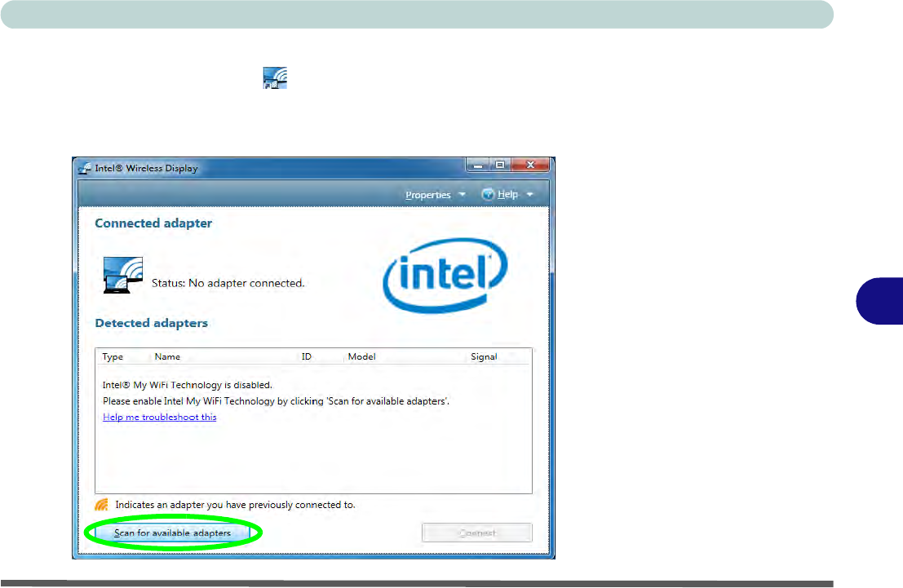
Task: Click the Wireless Display icon above the window
Action: pyautogui.click(x=275, y=77)
